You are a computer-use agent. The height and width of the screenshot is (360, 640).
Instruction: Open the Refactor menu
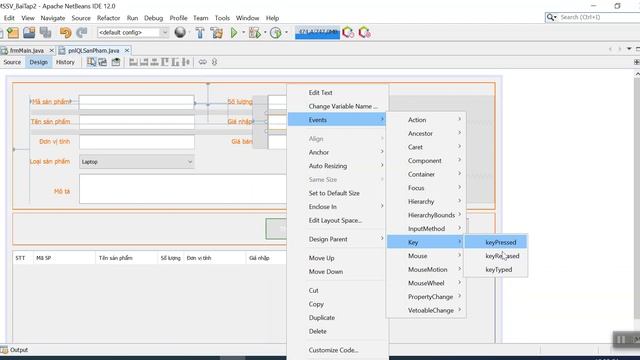[x=108, y=18]
